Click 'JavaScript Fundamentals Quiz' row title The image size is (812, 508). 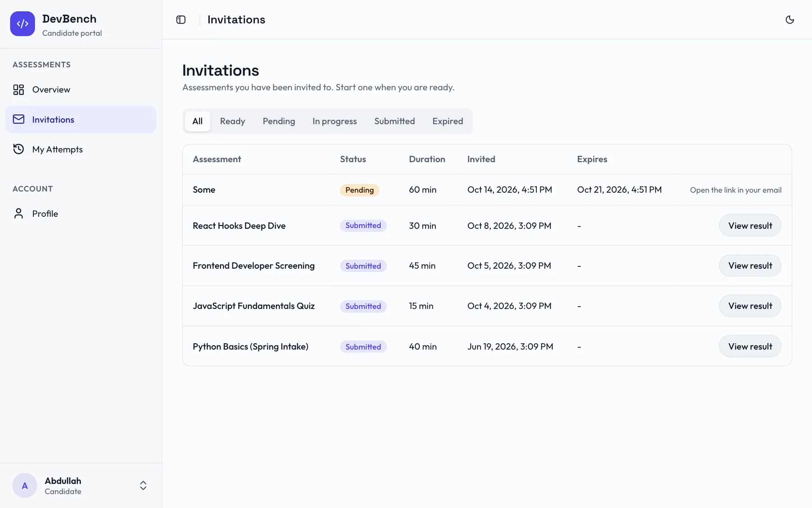coord(254,306)
